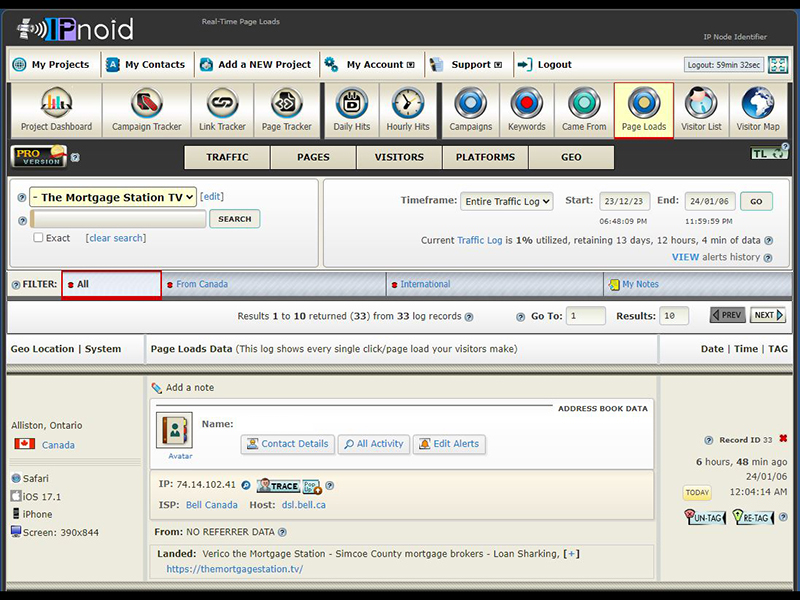This screenshot has height=600, width=800.
Task: Open the Pop Up IP icon
Action: pyautogui.click(x=312, y=486)
